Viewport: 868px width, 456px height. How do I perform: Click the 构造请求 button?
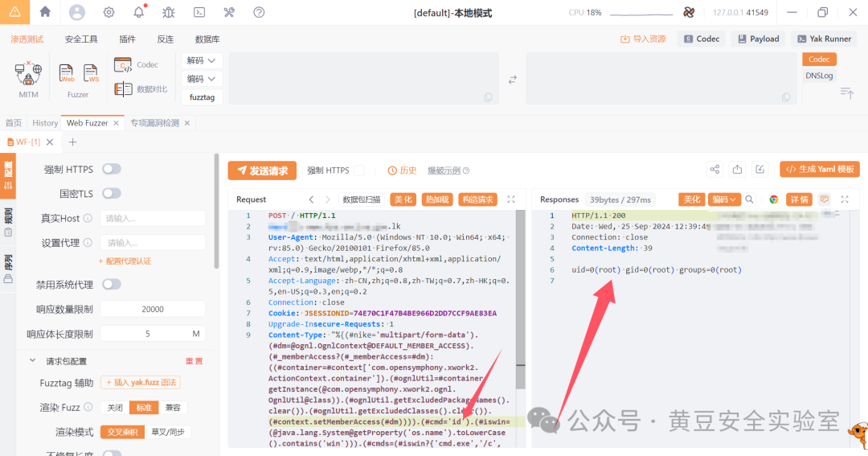pos(477,199)
